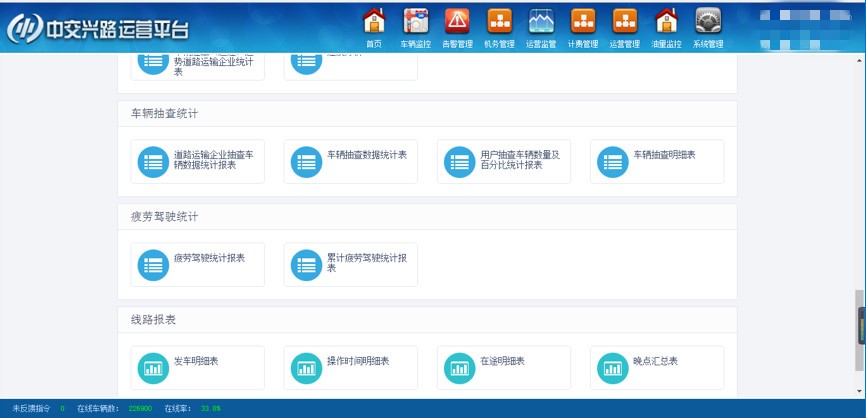Open 累计疲劳驾驶统计报表 tile
Image resolution: width=866 pixels, height=418 pixels.
(351, 264)
